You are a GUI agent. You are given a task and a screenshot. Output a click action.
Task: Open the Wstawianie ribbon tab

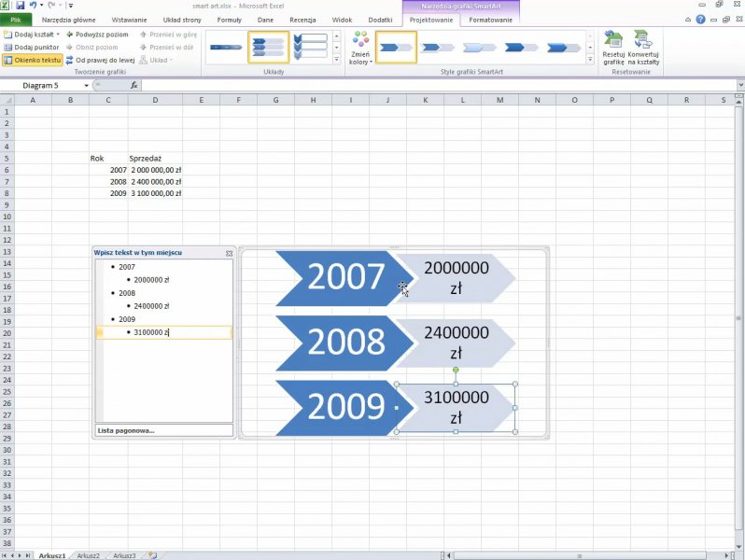(x=129, y=19)
